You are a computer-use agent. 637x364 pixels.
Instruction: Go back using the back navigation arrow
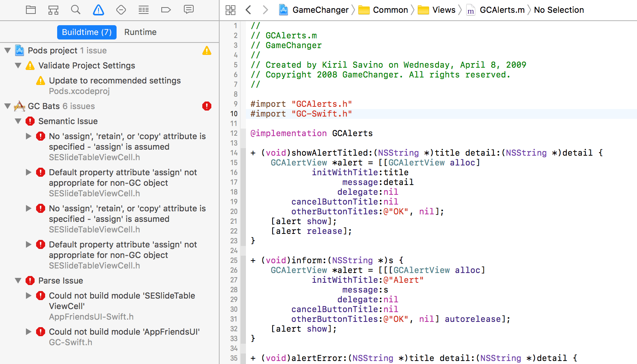(x=249, y=10)
